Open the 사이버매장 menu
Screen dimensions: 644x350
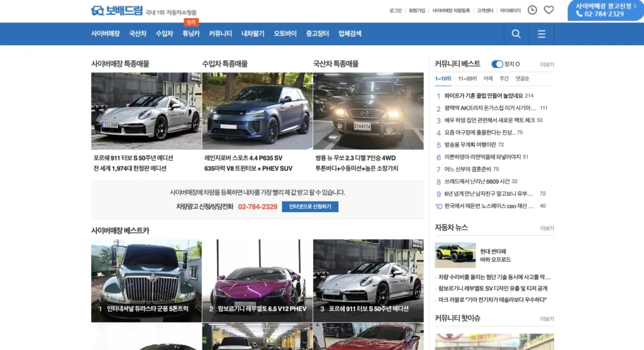click(x=105, y=34)
